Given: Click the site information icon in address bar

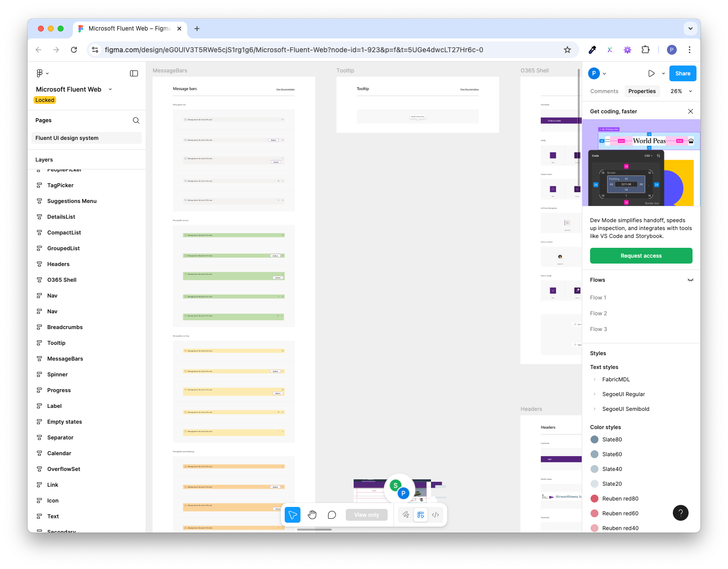Looking at the screenshot, I should [96, 50].
